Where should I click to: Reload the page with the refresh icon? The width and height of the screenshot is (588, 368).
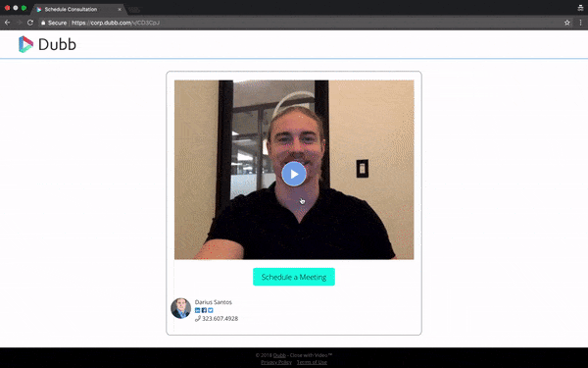(30, 23)
